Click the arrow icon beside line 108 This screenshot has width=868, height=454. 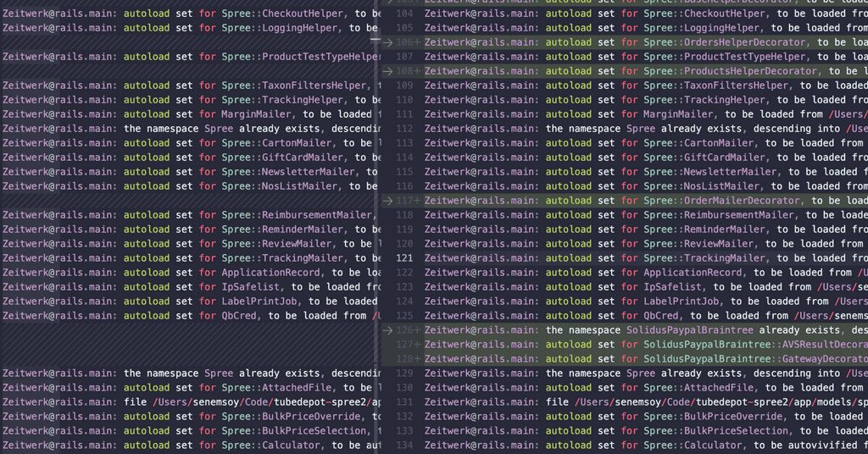(387, 71)
